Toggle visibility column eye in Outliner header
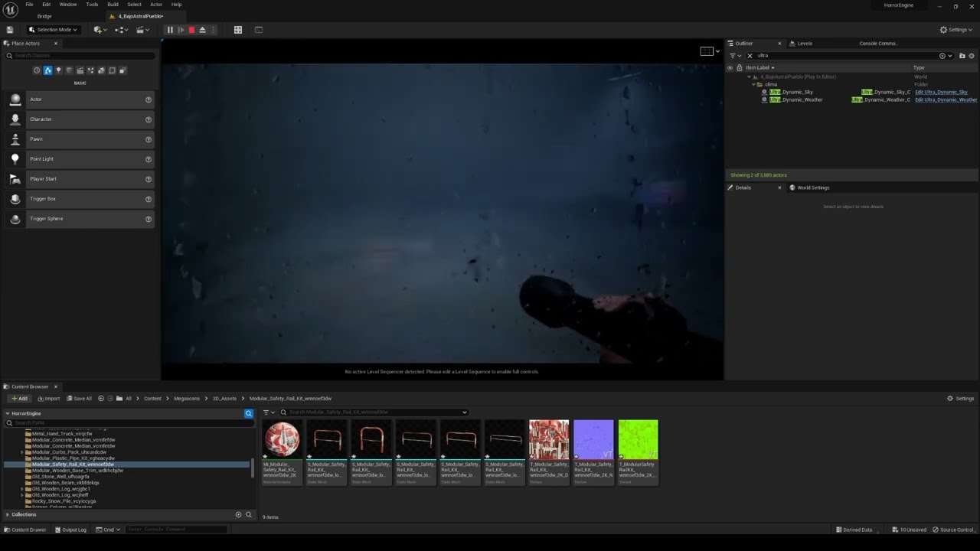This screenshot has height=551, width=980. click(730, 67)
